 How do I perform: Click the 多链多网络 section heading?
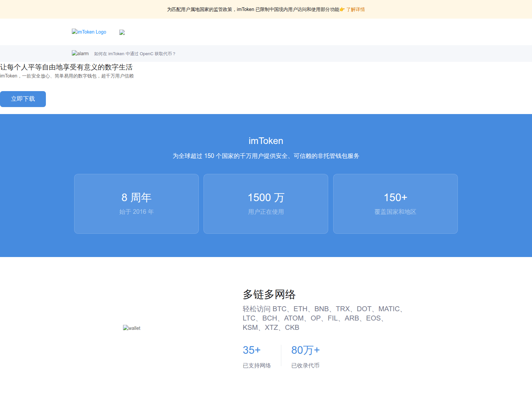269,294
